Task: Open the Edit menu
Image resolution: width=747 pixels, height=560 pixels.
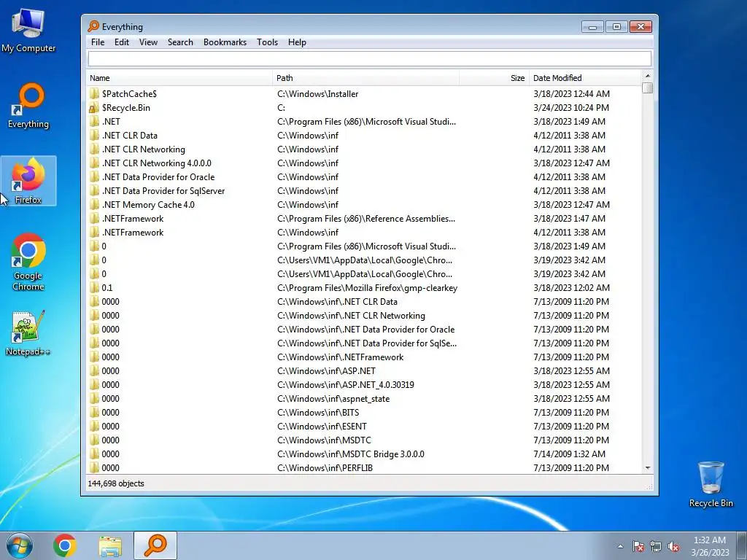Action: coord(122,42)
